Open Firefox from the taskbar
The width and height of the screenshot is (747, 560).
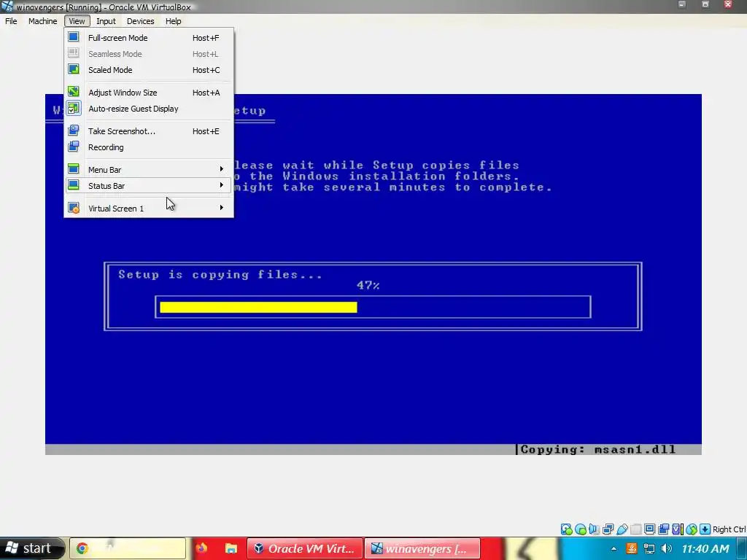click(201, 548)
